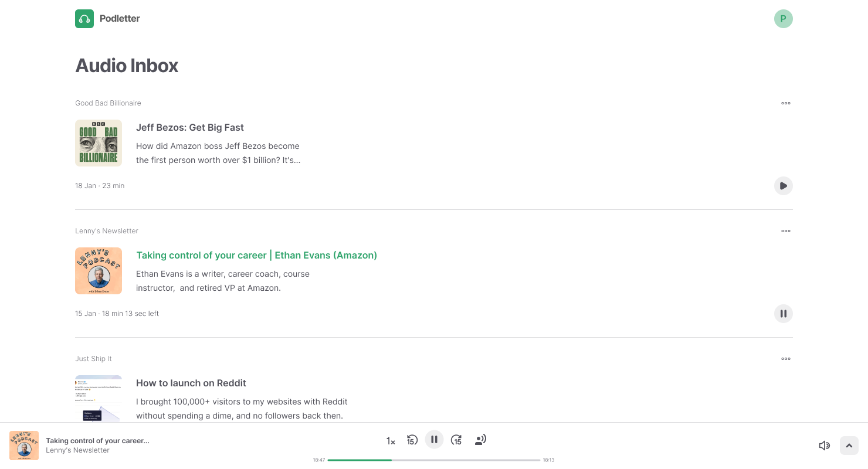Change playback speed from 1x
The width and height of the screenshot is (868, 469).
391,441
